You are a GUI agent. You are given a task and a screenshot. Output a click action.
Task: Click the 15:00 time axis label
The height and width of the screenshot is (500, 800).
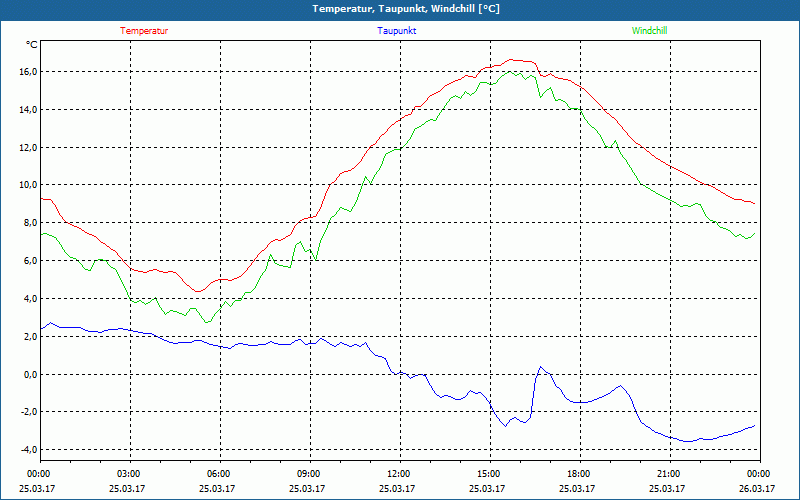tap(488, 474)
